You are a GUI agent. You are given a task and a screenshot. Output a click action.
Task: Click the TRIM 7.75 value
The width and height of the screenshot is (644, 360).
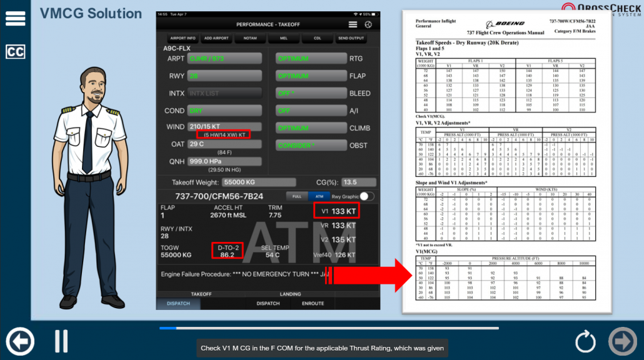click(x=274, y=211)
